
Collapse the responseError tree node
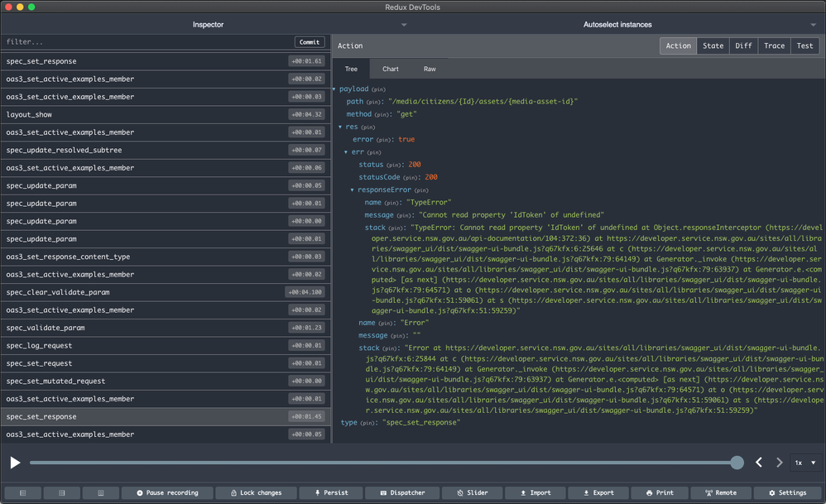(351, 190)
